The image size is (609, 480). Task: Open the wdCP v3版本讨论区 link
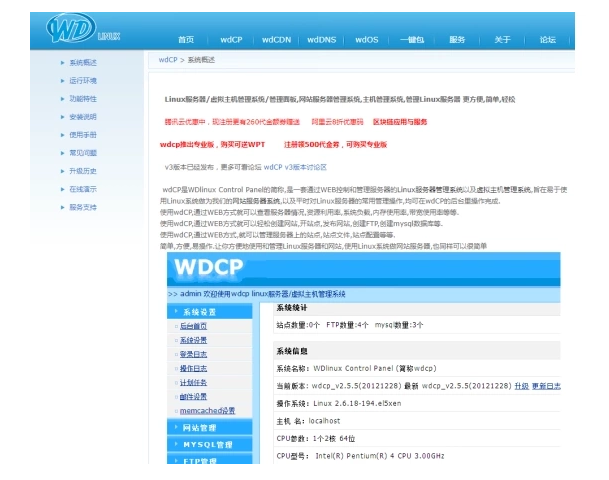click(295, 167)
